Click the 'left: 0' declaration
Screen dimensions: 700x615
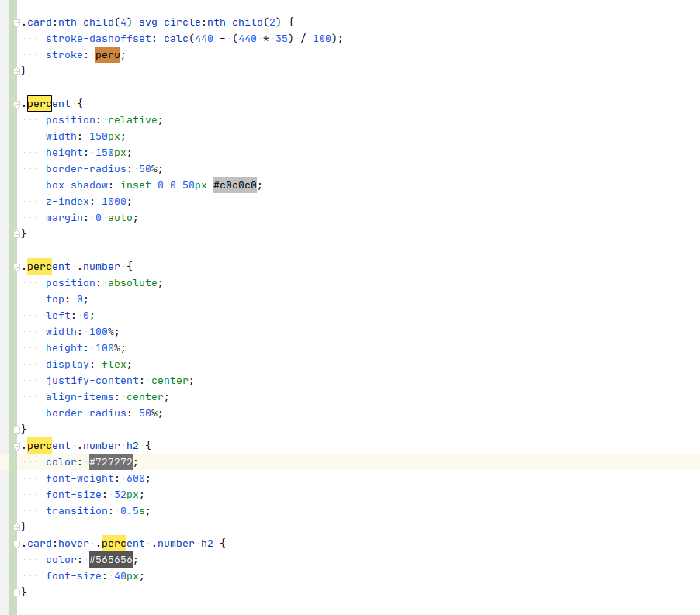(x=70, y=316)
